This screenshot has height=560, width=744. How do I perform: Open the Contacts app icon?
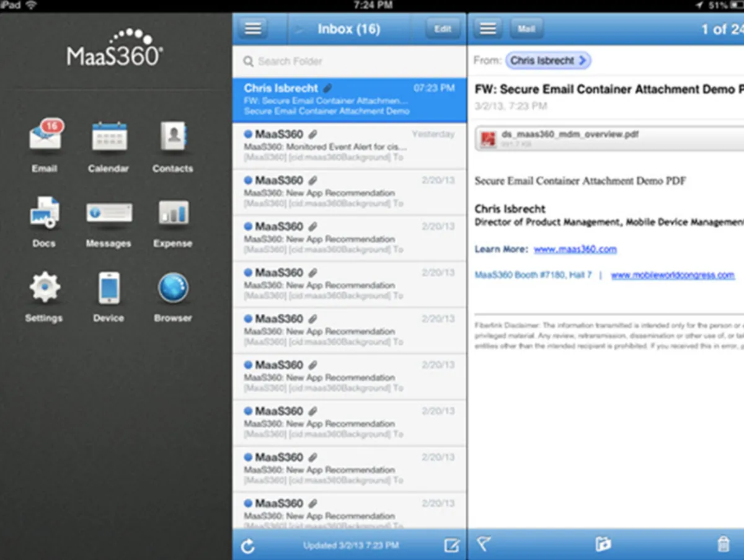pyautogui.click(x=174, y=136)
